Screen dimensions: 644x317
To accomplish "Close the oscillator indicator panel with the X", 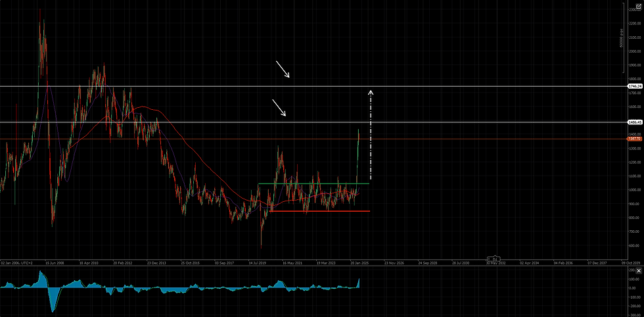I will point(639,270).
